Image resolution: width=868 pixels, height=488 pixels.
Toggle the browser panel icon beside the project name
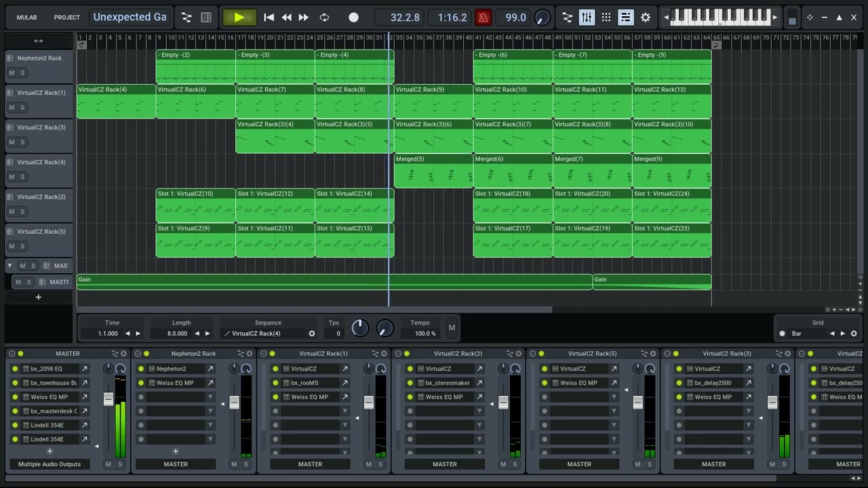[206, 18]
